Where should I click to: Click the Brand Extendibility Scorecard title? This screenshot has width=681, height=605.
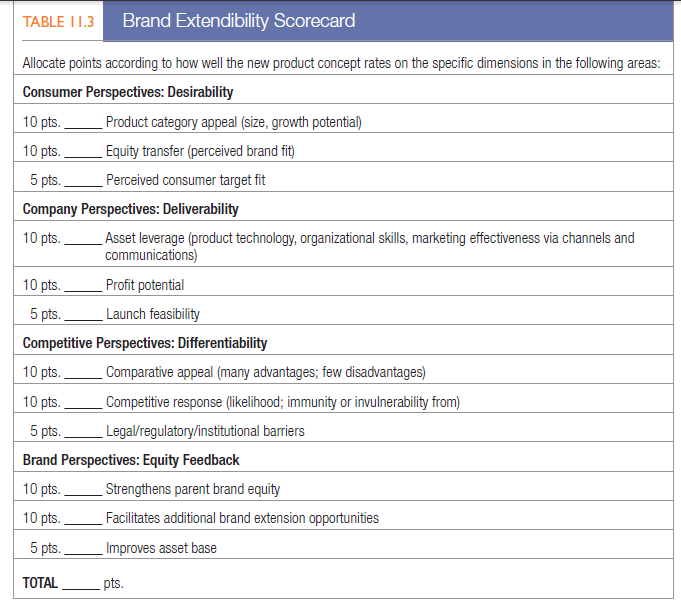click(x=238, y=21)
